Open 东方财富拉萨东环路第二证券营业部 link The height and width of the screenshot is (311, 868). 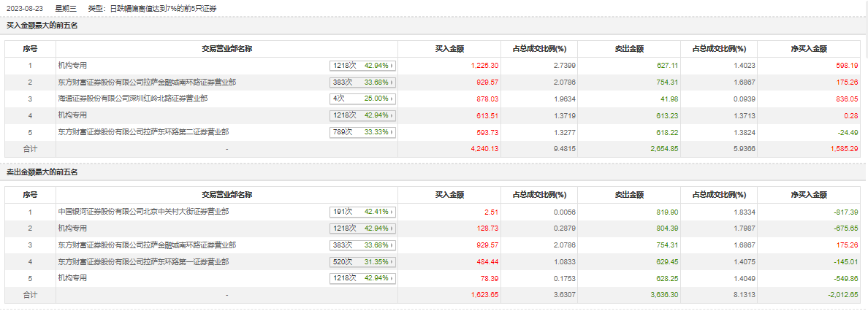(x=143, y=132)
